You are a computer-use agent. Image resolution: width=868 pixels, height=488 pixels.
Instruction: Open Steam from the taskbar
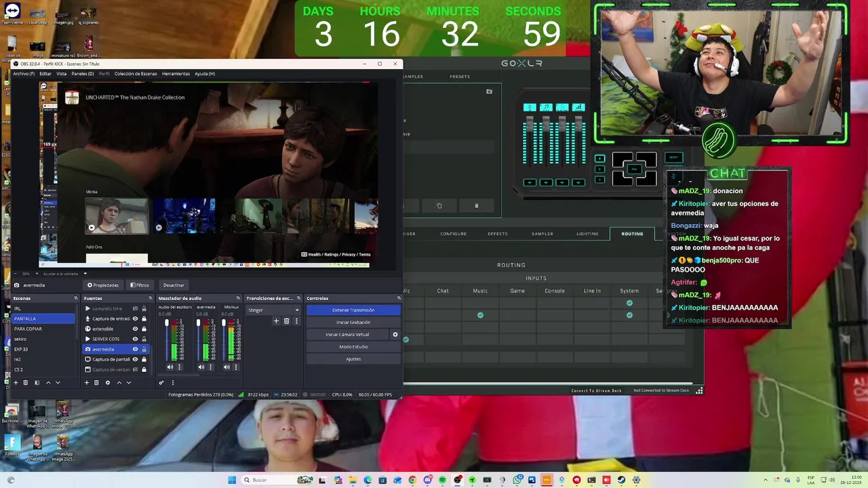[621, 480]
